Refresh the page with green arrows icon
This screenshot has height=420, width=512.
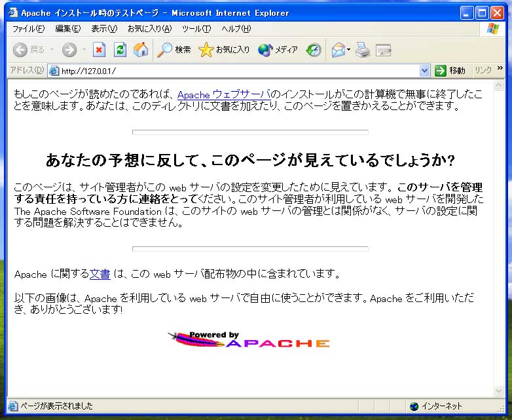click(120, 50)
